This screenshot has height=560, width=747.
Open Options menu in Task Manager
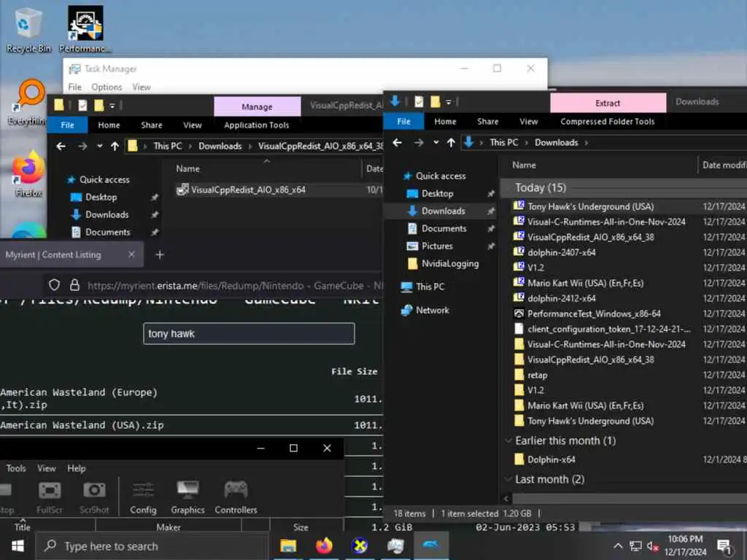[x=107, y=87]
